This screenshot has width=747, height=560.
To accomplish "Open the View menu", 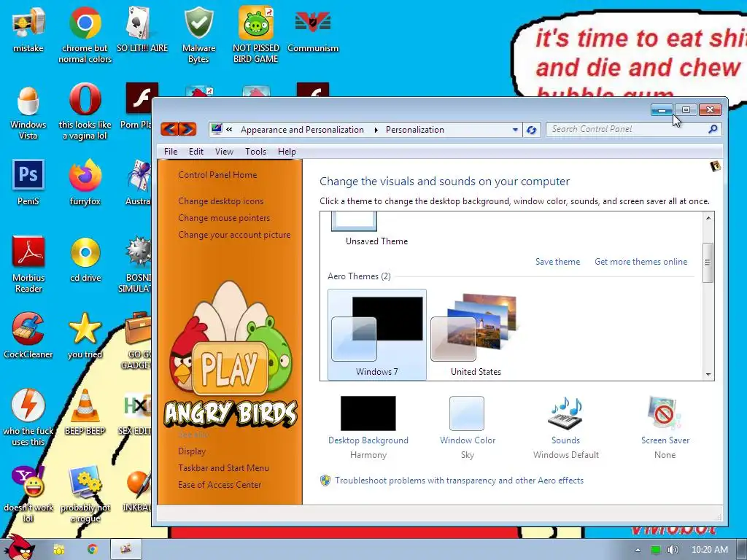I will point(224,152).
